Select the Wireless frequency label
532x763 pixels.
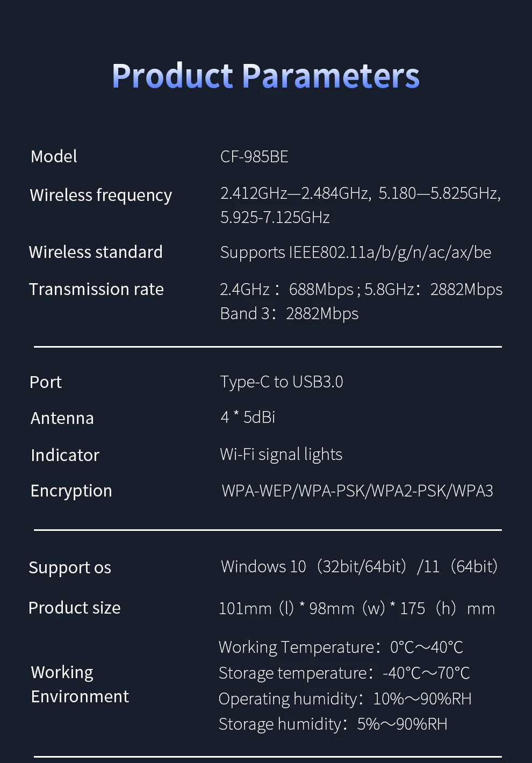pyautogui.click(x=101, y=195)
